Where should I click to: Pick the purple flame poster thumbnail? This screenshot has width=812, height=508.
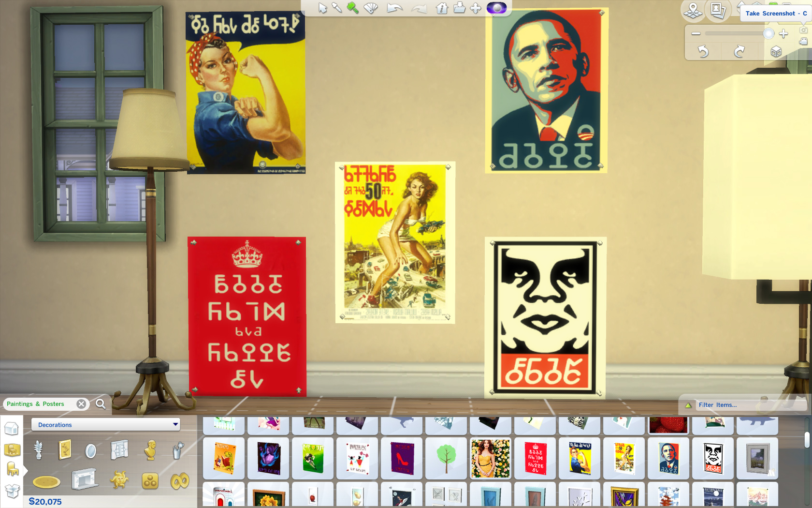[x=268, y=458]
